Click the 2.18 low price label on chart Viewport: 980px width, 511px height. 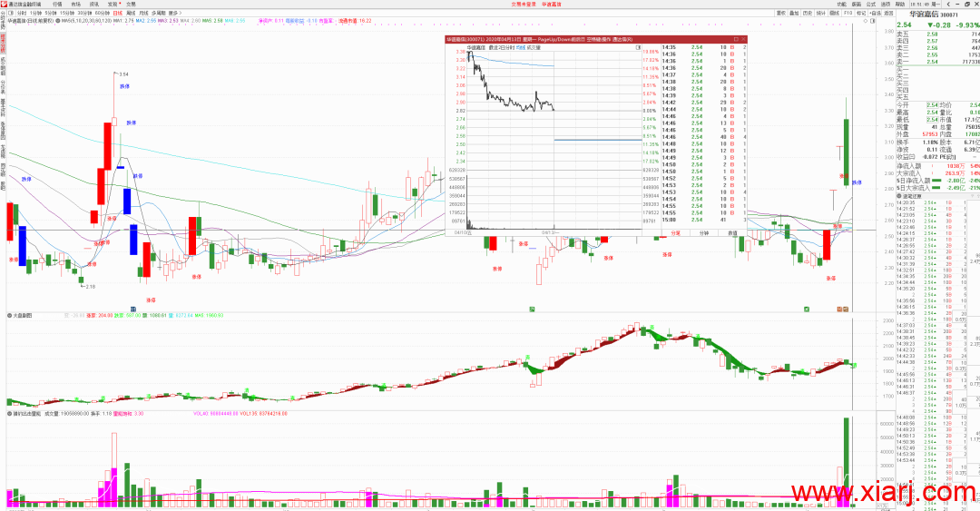tap(91, 287)
